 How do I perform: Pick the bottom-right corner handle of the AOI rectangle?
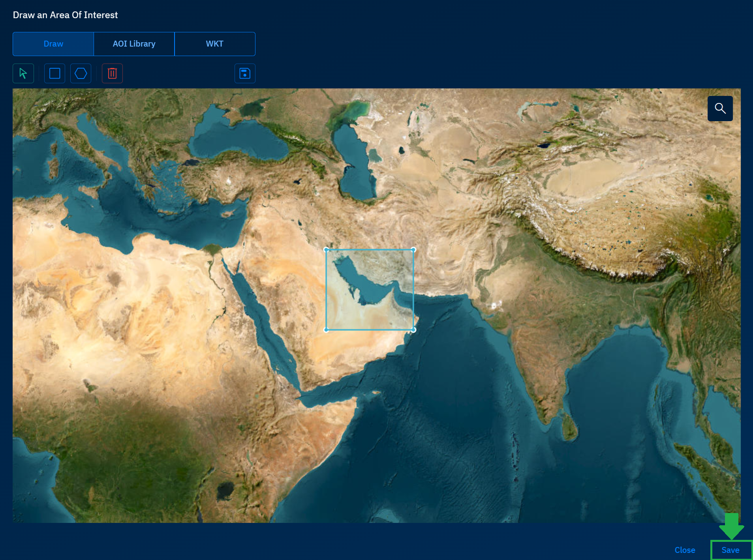(413, 330)
